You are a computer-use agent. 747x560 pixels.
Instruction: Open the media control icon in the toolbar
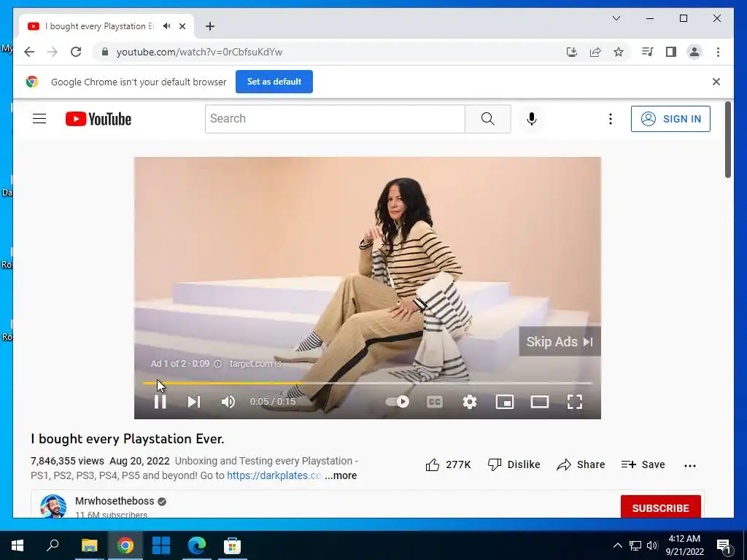coord(647,52)
